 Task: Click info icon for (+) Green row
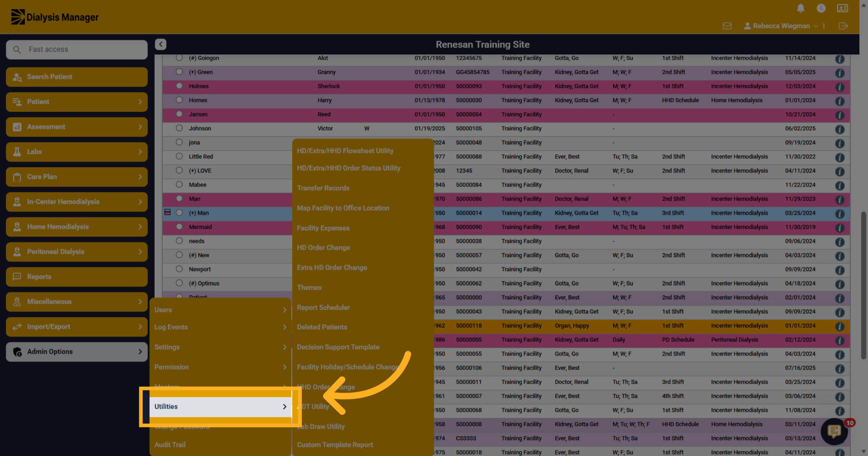pos(840,73)
